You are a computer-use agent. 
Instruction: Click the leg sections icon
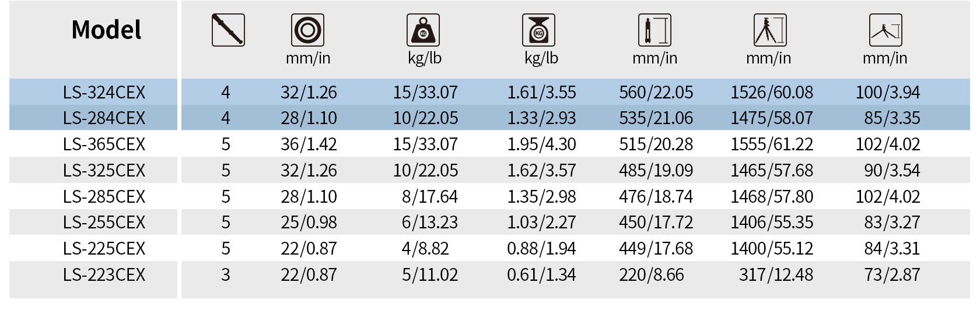[228, 30]
